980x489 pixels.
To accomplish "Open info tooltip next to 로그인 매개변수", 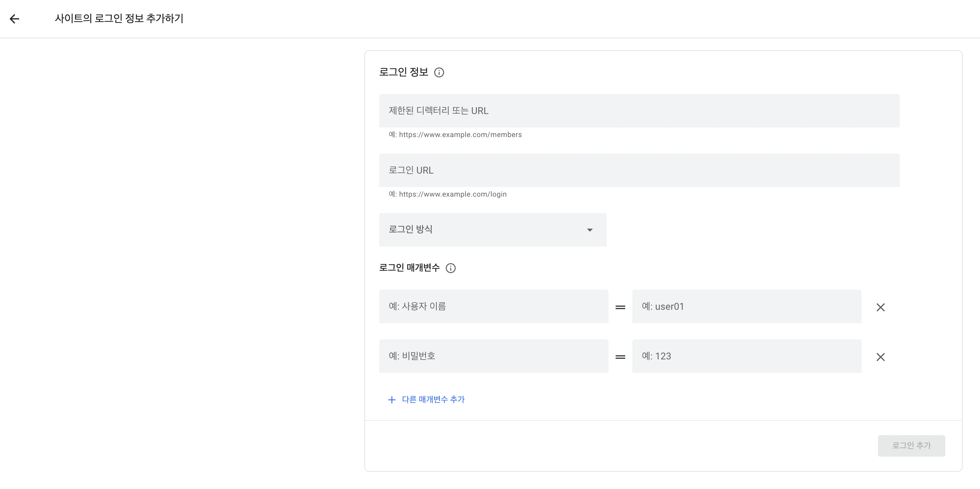I will 451,268.
